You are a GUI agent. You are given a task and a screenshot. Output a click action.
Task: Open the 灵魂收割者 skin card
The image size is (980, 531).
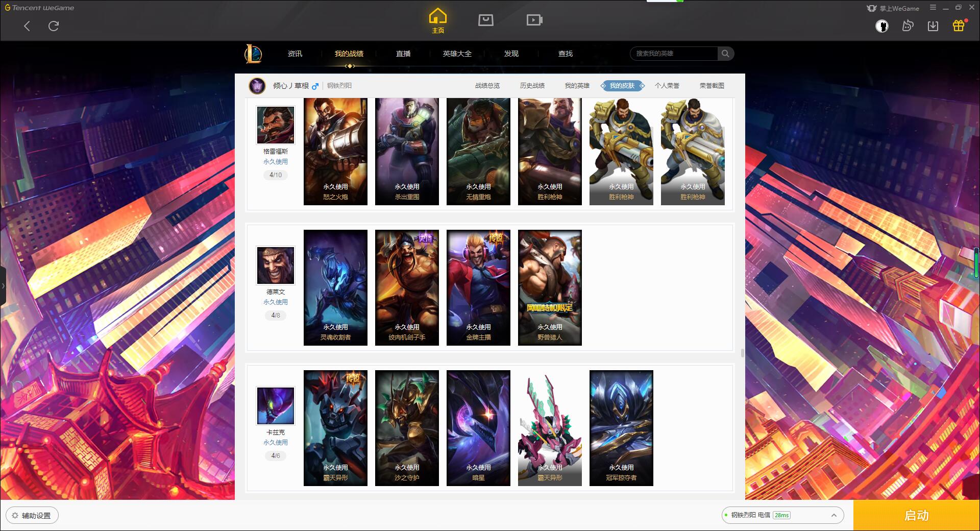tap(335, 287)
